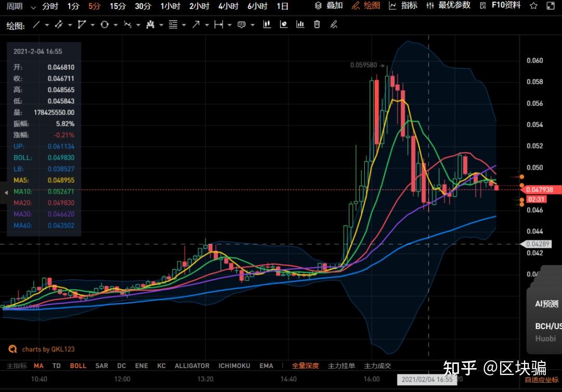Expand Fibonacci tool options arrow
The width and height of the screenshot is (562, 392).
click(184, 25)
